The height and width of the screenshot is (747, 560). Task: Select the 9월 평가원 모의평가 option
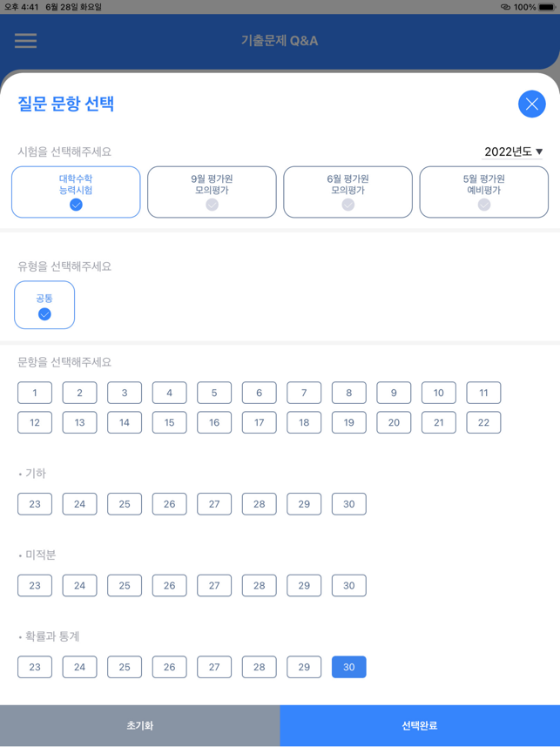(x=213, y=192)
